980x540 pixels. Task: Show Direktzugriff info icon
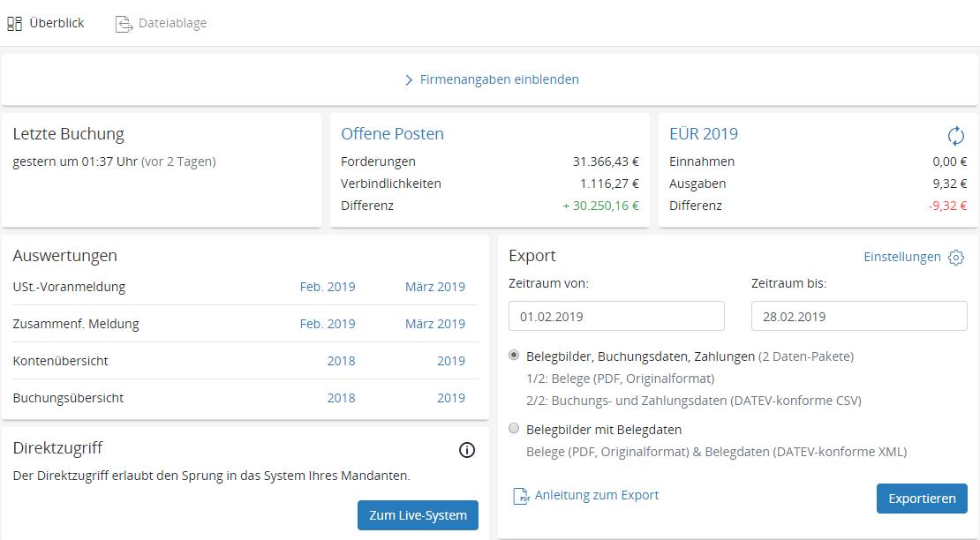467,450
